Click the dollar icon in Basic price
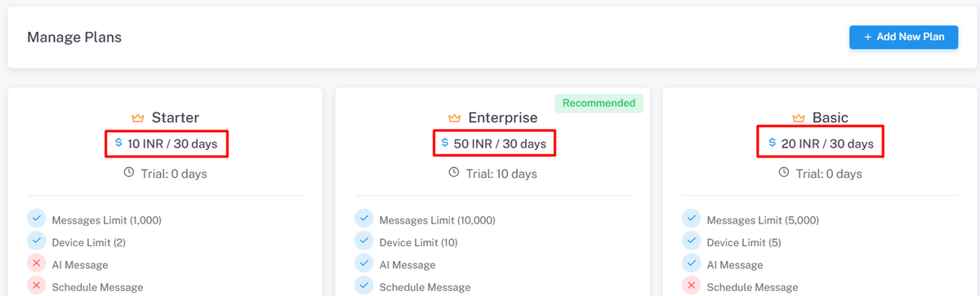 point(773,143)
